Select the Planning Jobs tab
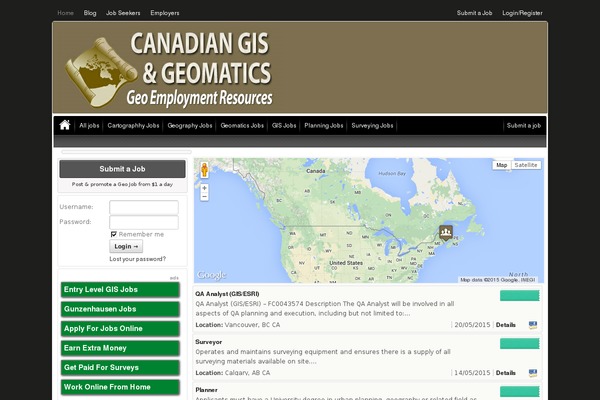Viewport: 600px width, 400px height. point(324,126)
